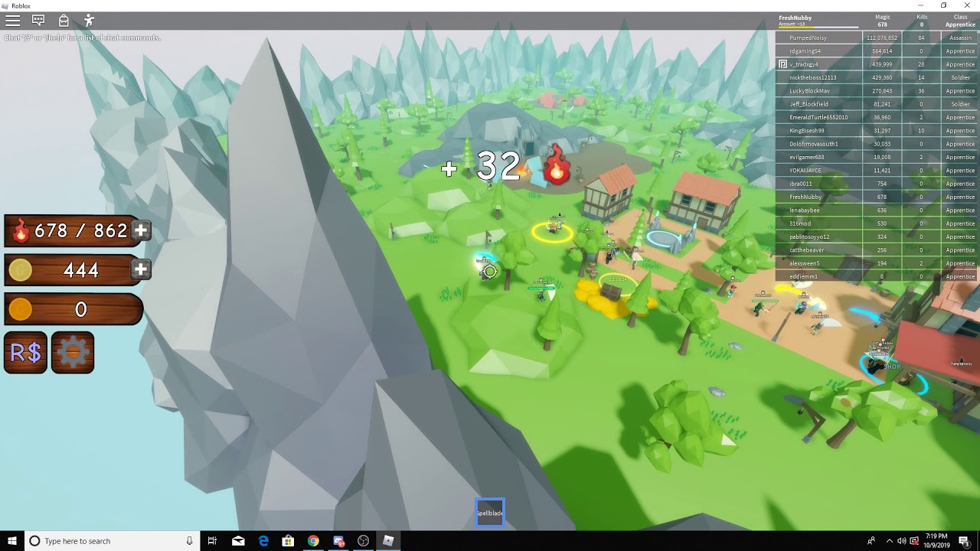Click the green targeting reticle on player
980x551 pixels.
pos(490,272)
